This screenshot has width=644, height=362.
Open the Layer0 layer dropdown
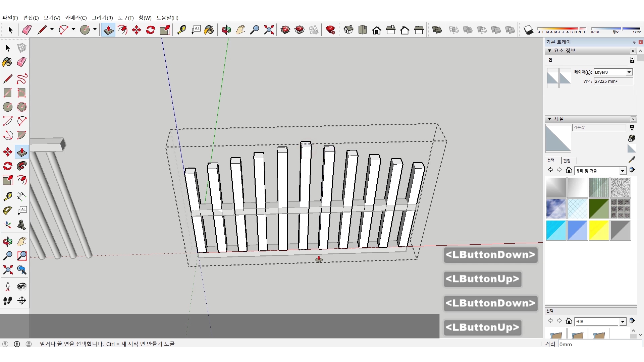pyautogui.click(x=629, y=72)
